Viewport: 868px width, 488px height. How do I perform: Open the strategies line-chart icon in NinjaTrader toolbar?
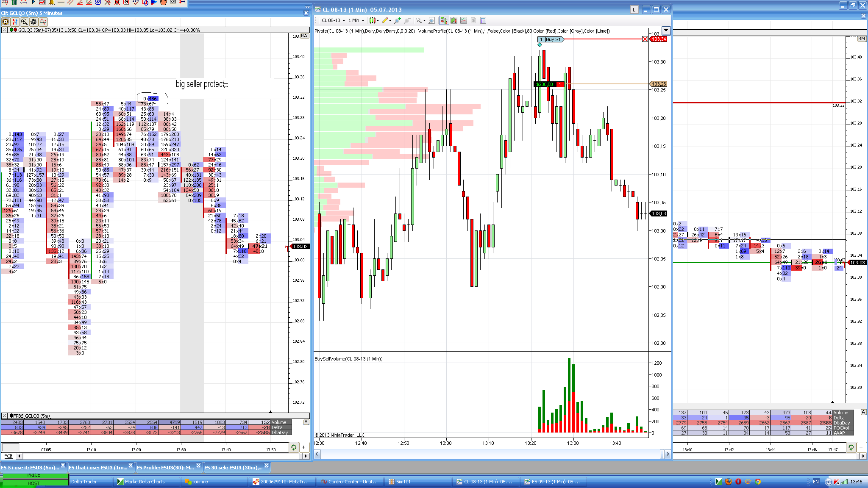464,20
